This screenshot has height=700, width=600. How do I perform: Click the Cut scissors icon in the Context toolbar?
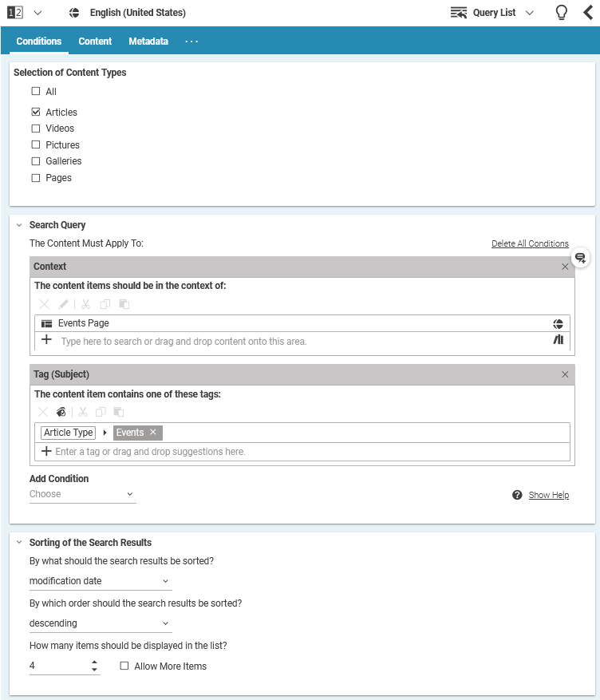pyautogui.click(x=85, y=304)
